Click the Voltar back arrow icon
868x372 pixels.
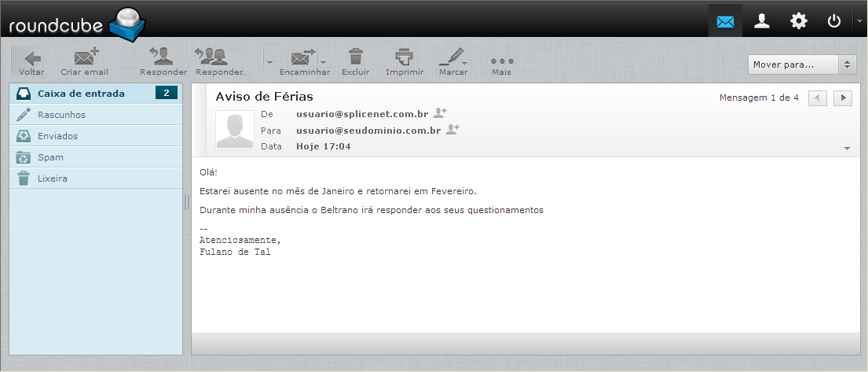click(32, 58)
